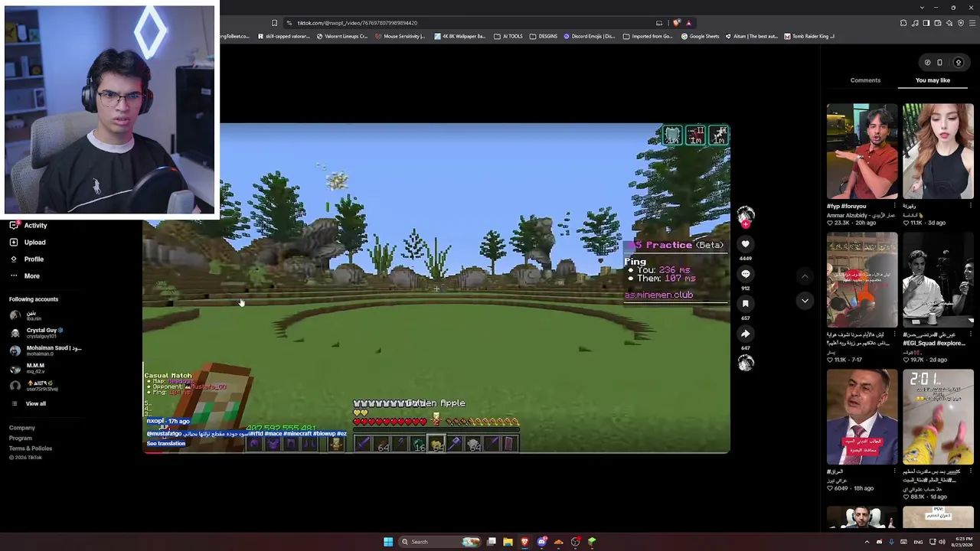Expand the AI TOOLS bookmark folder
Viewport: 980px width, 551px height.
point(508,36)
